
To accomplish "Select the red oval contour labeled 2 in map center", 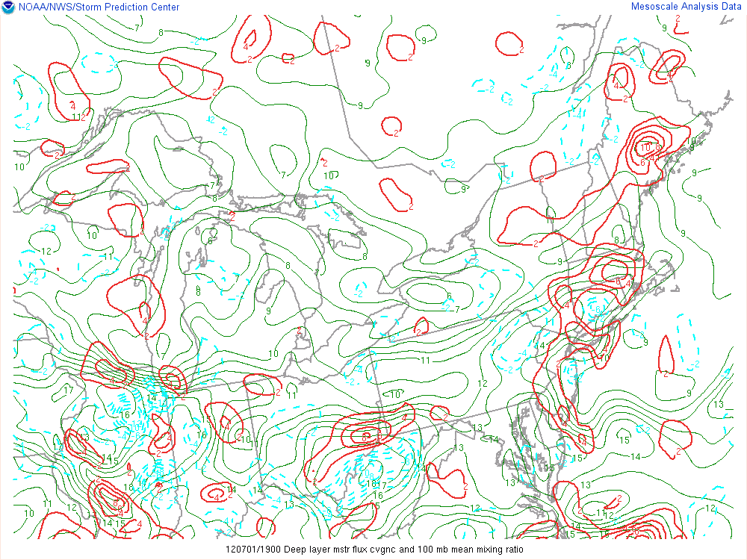I will (x=396, y=193).
